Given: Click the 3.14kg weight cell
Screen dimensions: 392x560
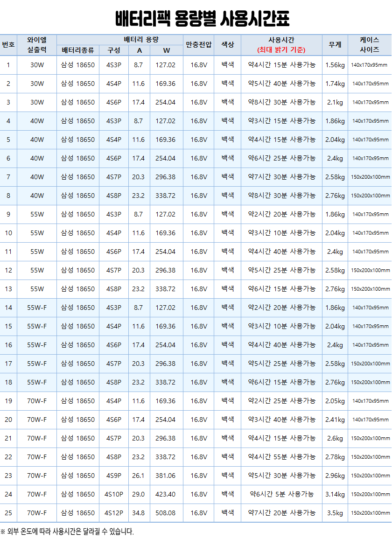Looking at the screenshot, I should pos(335,494).
